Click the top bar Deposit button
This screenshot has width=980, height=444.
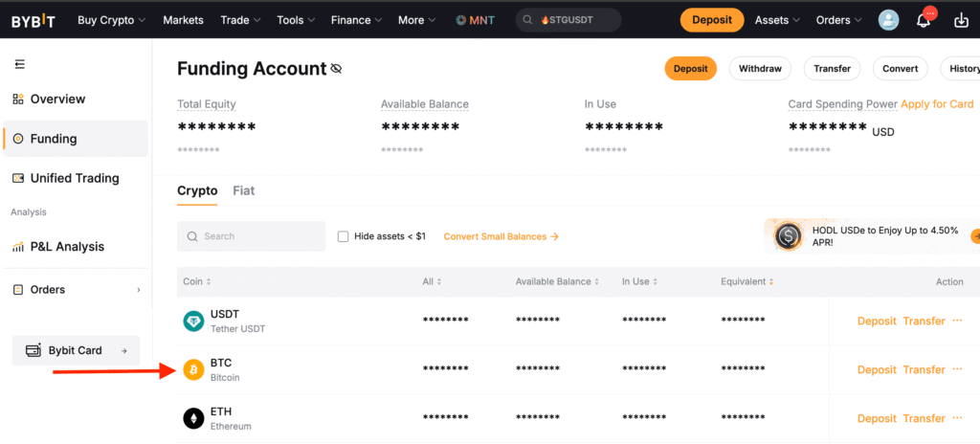(712, 20)
